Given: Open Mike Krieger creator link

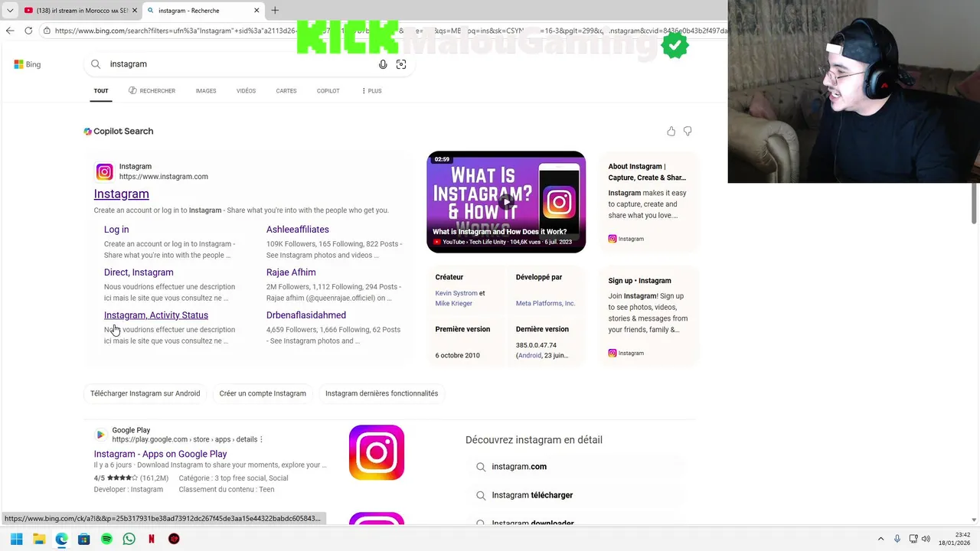Looking at the screenshot, I should click(x=454, y=304).
